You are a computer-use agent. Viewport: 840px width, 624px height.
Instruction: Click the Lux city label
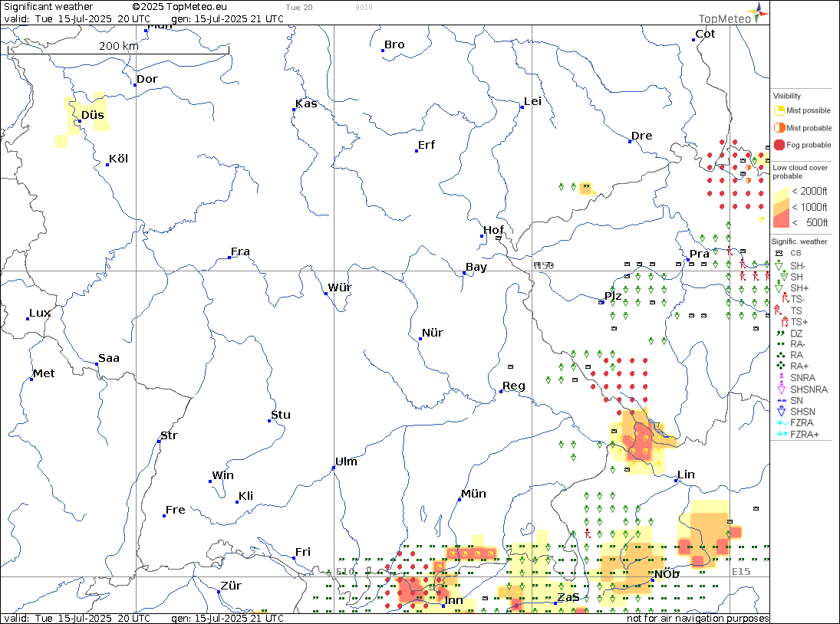[x=40, y=313]
